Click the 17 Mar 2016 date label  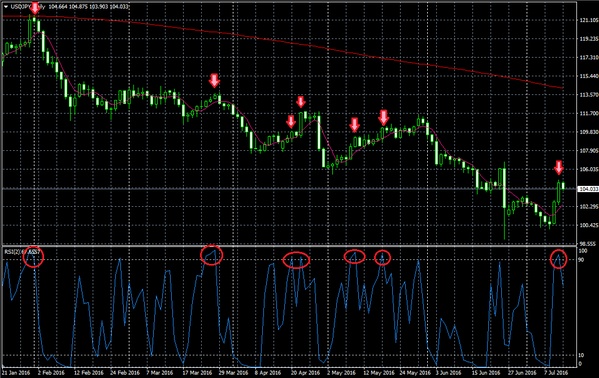(197, 372)
